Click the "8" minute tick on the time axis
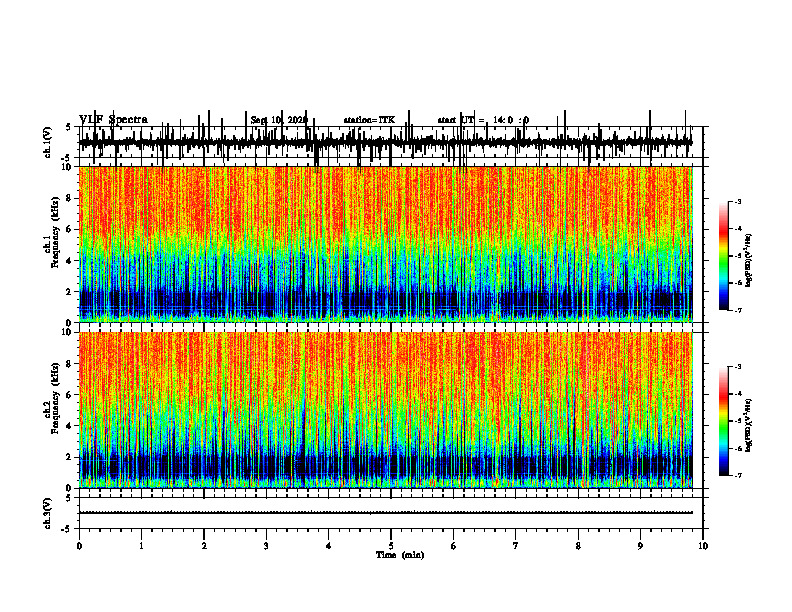The height and width of the screenshot is (612, 792). point(578,546)
